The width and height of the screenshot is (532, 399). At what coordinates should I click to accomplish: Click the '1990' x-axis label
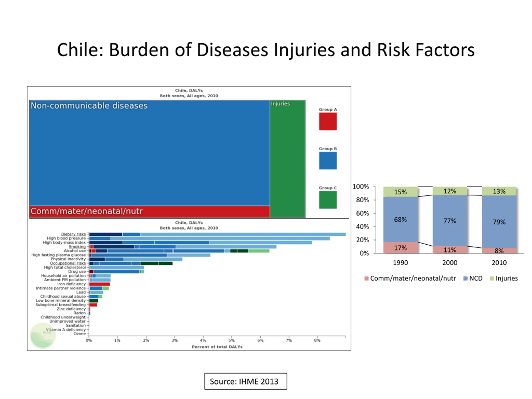click(x=400, y=263)
